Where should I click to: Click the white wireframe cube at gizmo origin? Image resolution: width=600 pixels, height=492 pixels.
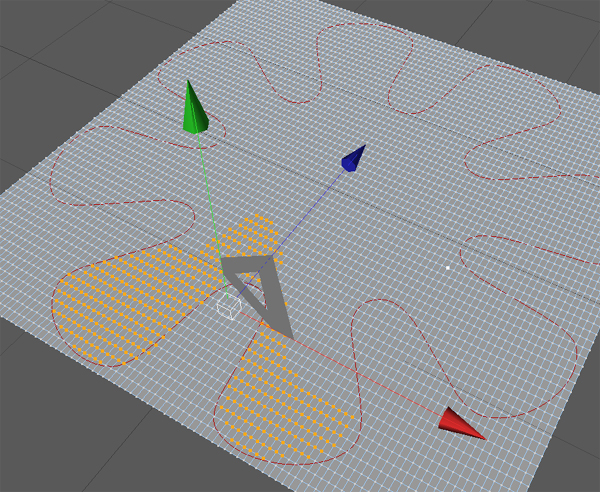[x=229, y=307]
